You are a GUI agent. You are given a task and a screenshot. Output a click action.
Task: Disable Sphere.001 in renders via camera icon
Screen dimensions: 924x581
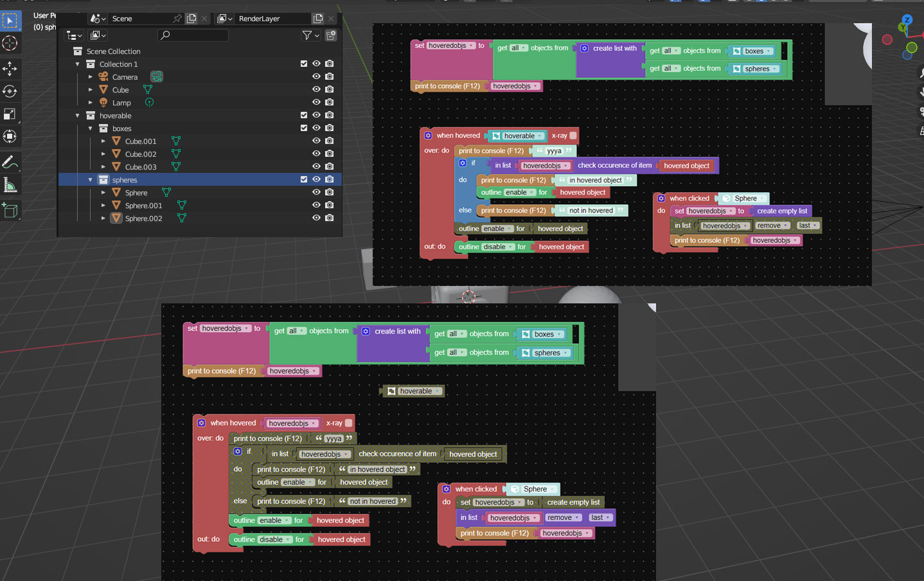(x=330, y=205)
